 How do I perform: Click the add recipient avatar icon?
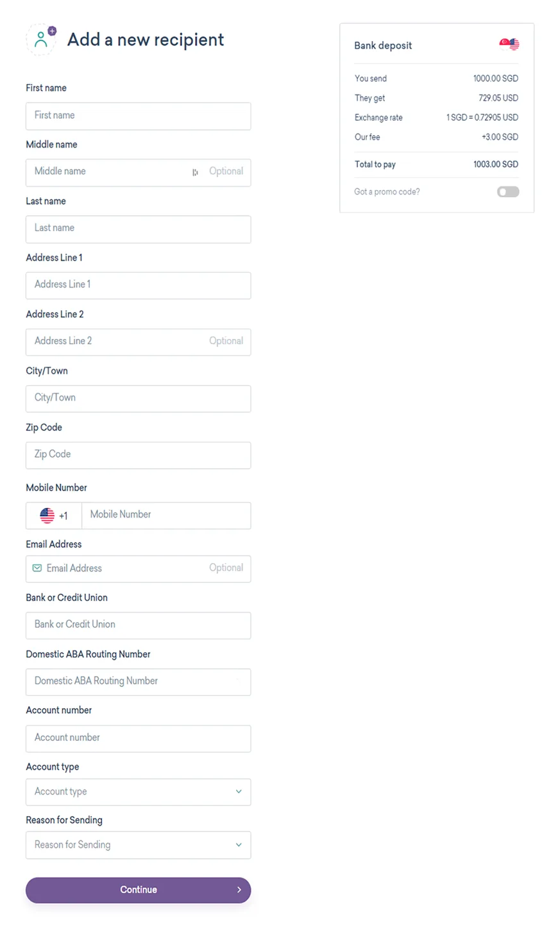pyautogui.click(x=40, y=40)
